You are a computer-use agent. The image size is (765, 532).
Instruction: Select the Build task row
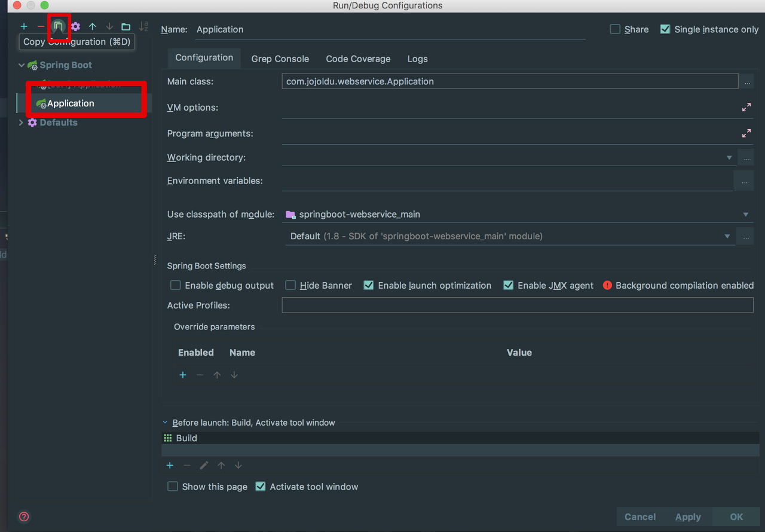[460, 438]
